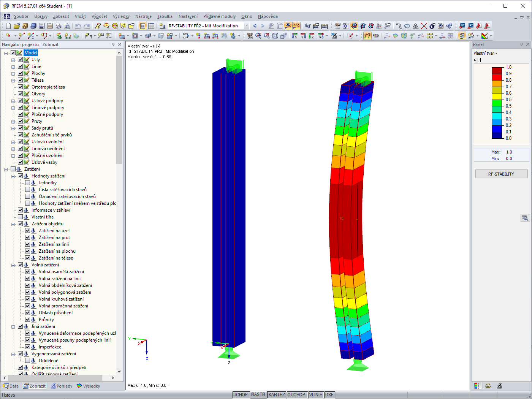Click the Print icon
This screenshot has width=532, height=399.
58,26
